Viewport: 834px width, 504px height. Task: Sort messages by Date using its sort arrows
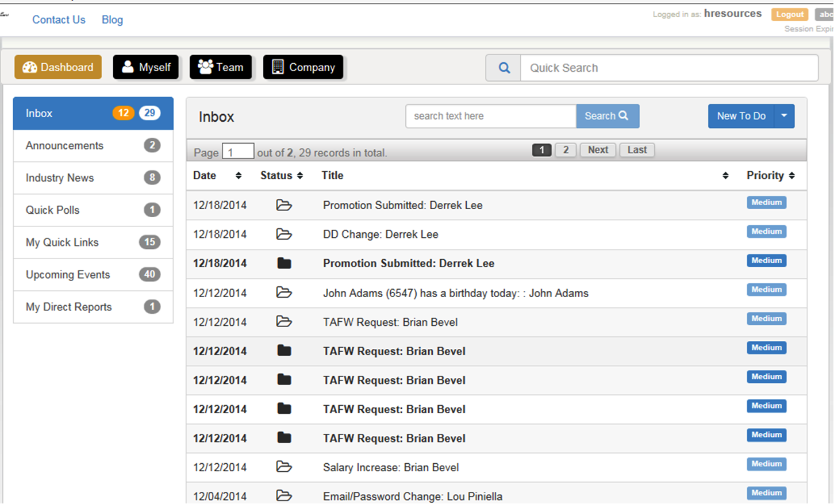click(239, 175)
